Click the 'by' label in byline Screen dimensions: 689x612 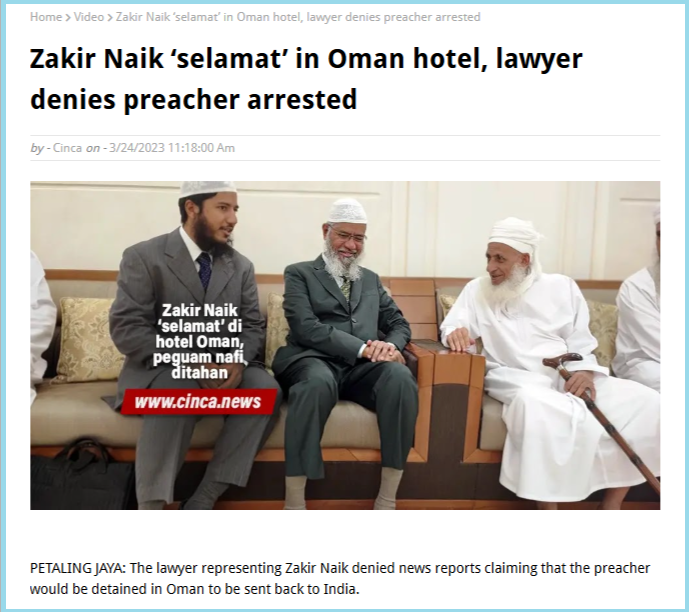(36, 148)
